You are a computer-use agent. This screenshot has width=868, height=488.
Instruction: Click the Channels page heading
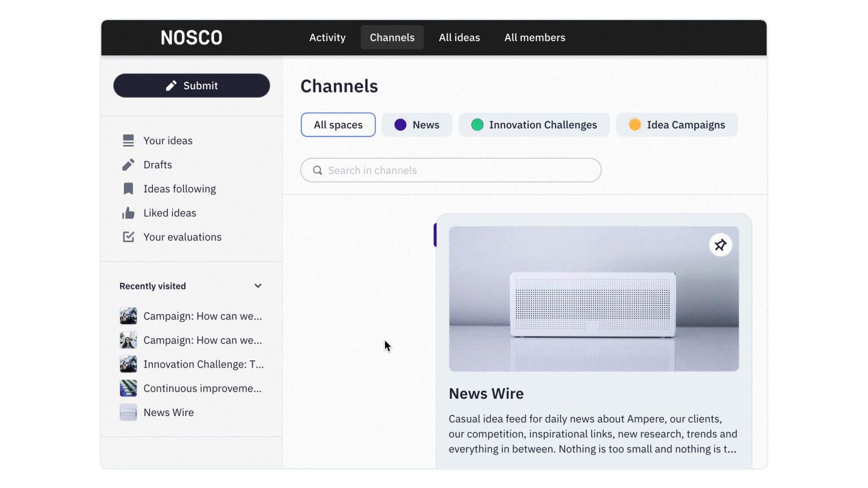[x=339, y=86]
